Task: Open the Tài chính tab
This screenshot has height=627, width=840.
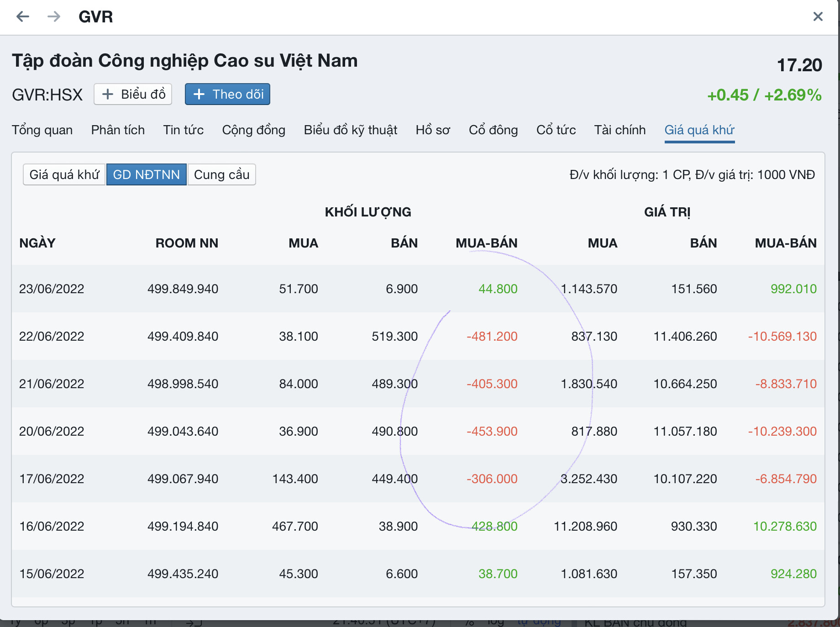Action: [x=620, y=130]
